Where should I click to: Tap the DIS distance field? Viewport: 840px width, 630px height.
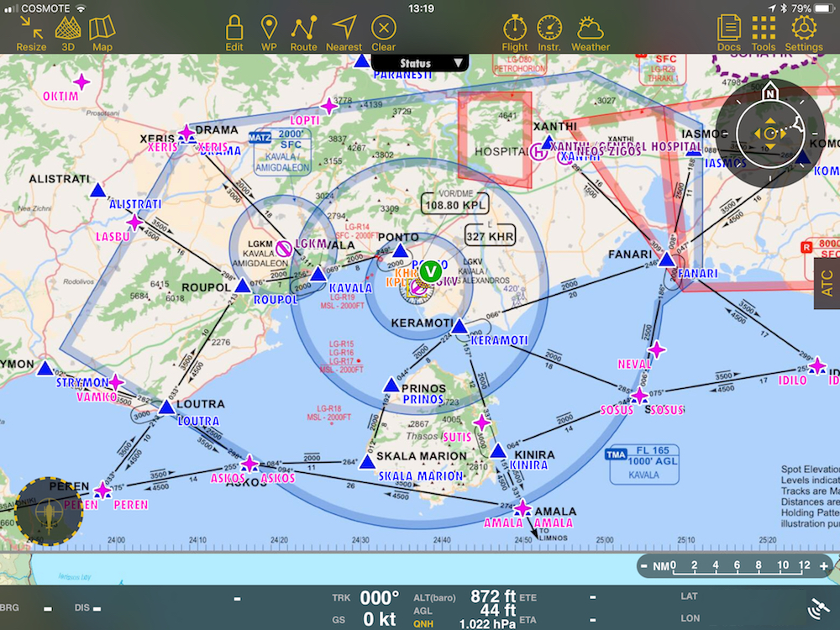[88, 608]
